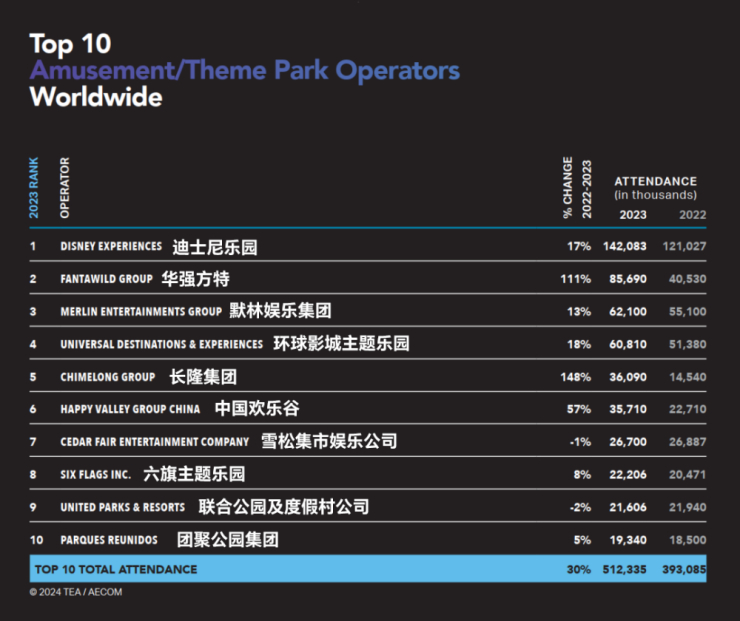The width and height of the screenshot is (740, 621).
Task: Click Cedar Fair's 2023 attendance '26,700'
Action: (628, 442)
